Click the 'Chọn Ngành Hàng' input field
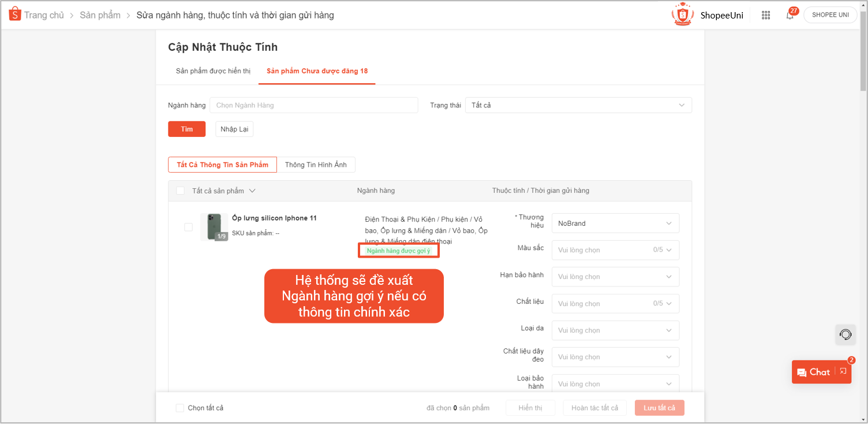This screenshot has height=424, width=868. 313,105
